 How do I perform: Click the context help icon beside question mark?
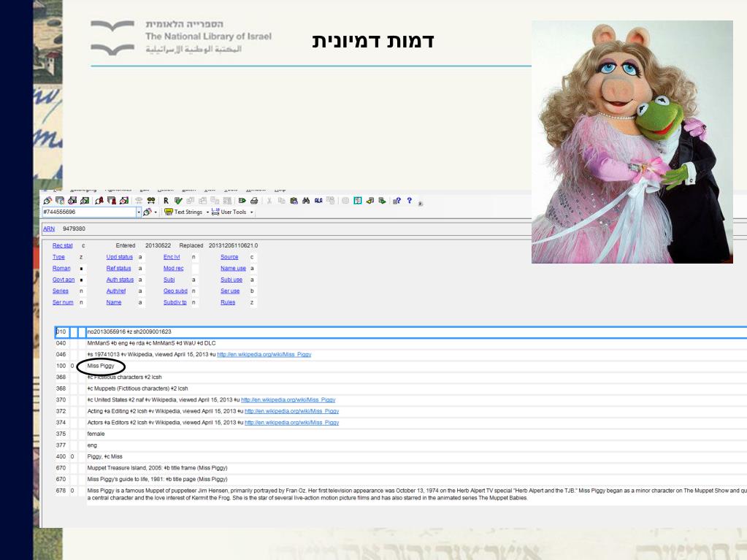[397, 201]
